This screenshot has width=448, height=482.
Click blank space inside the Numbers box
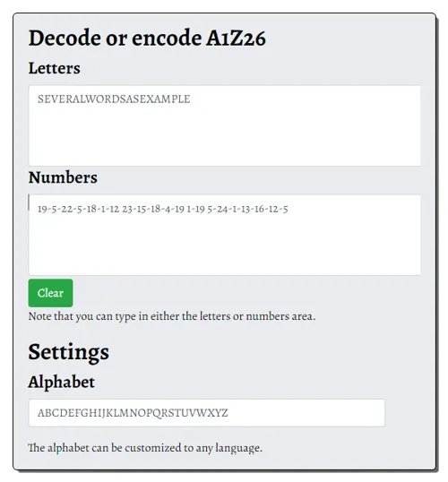[224, 245]
